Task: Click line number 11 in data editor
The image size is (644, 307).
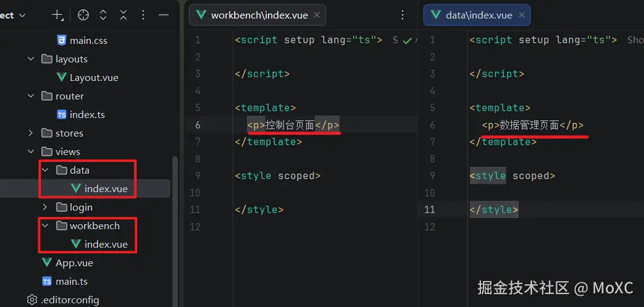Action: point(429,209)
